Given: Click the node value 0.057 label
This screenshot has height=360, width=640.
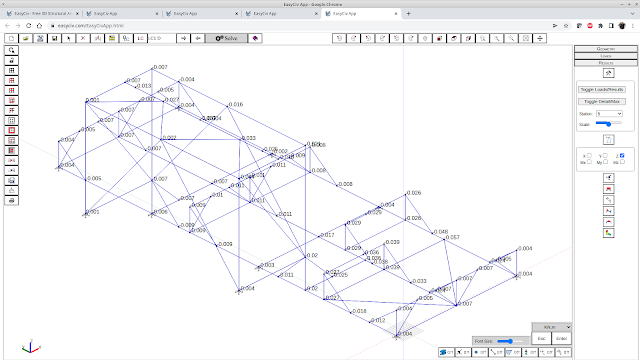Looking at the screenshot, I should [x=453, y=237].
